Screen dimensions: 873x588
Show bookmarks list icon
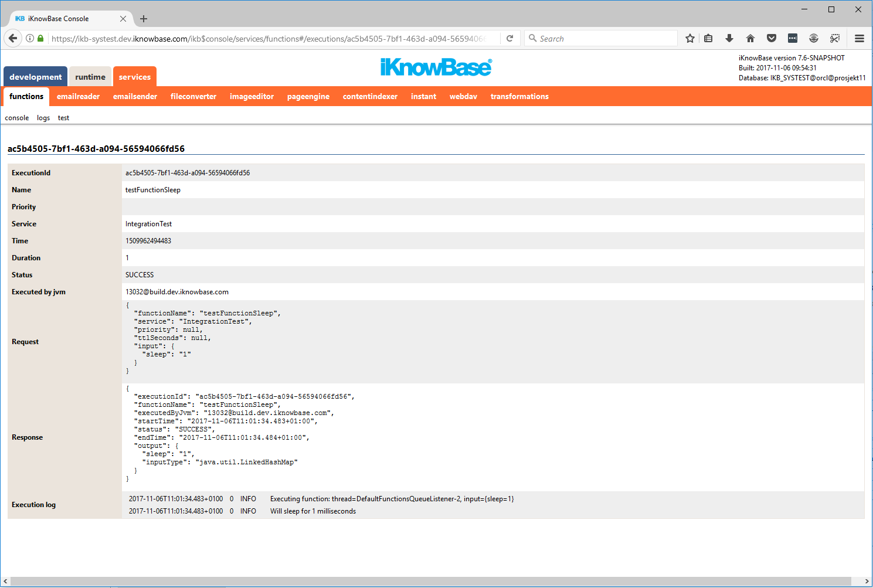708,39
